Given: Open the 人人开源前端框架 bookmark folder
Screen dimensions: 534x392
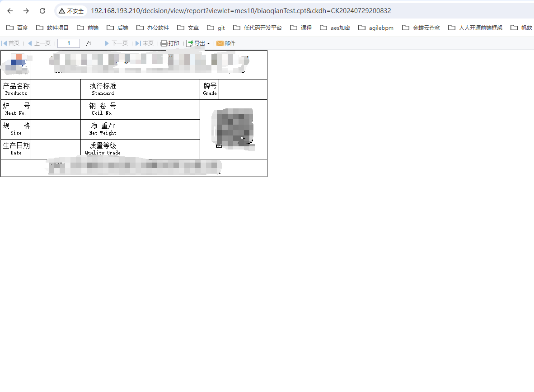Looking at the screenshot, I should pyautogui.click(x=475, y=28).
